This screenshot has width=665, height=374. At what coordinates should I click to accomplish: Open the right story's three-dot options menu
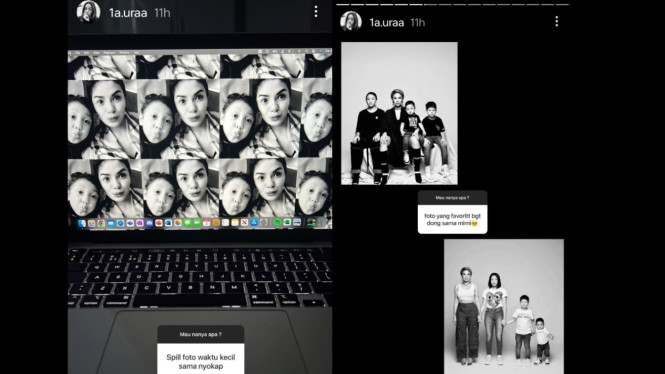pos(557,22)
